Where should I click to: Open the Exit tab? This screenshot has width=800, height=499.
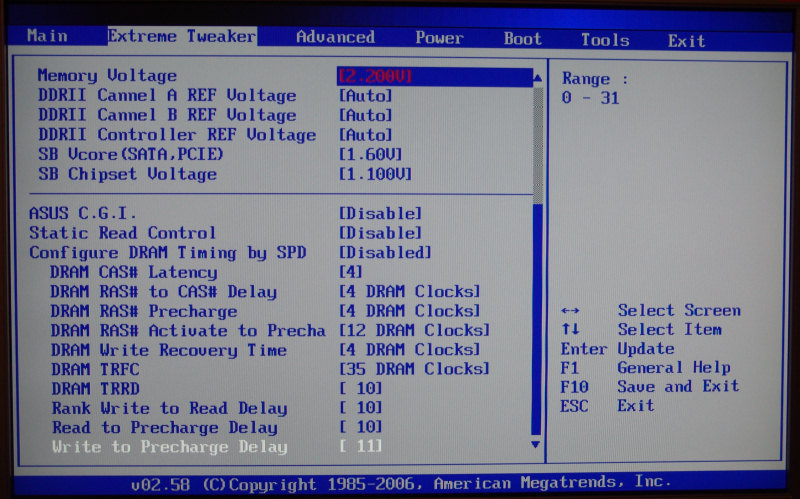coord(686,41)
